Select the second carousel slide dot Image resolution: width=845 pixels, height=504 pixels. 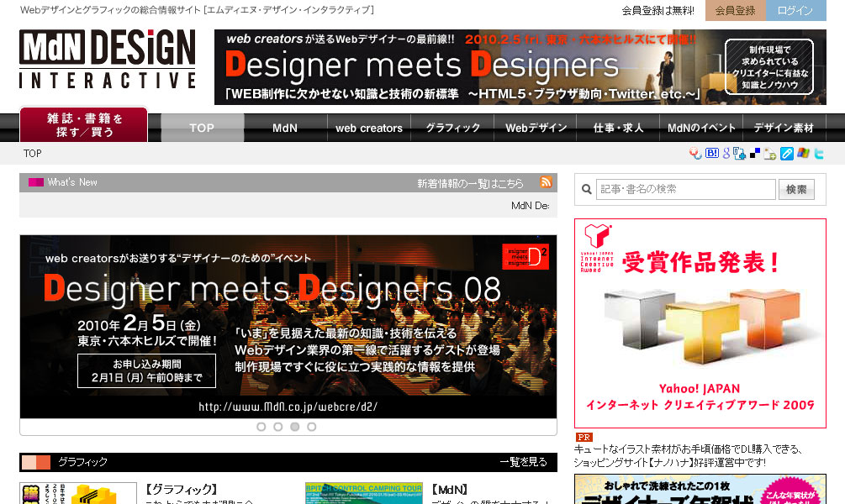point(277,427)
